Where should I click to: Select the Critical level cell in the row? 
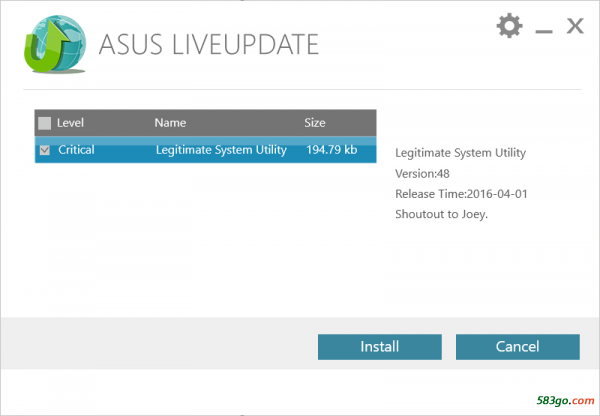point(76,150)
